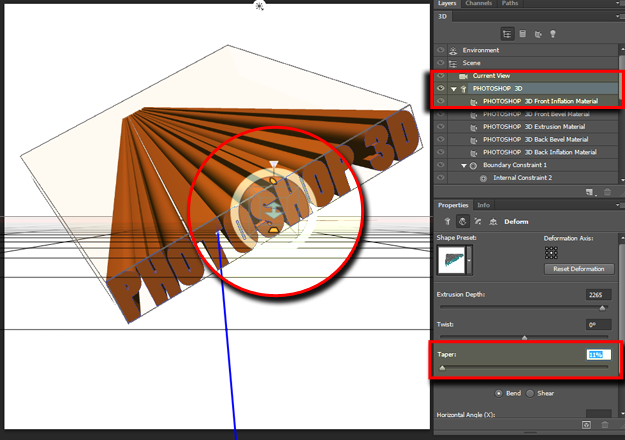Collapse Boundary Constraint 1 tree item
625x440 pixels.
463,165
